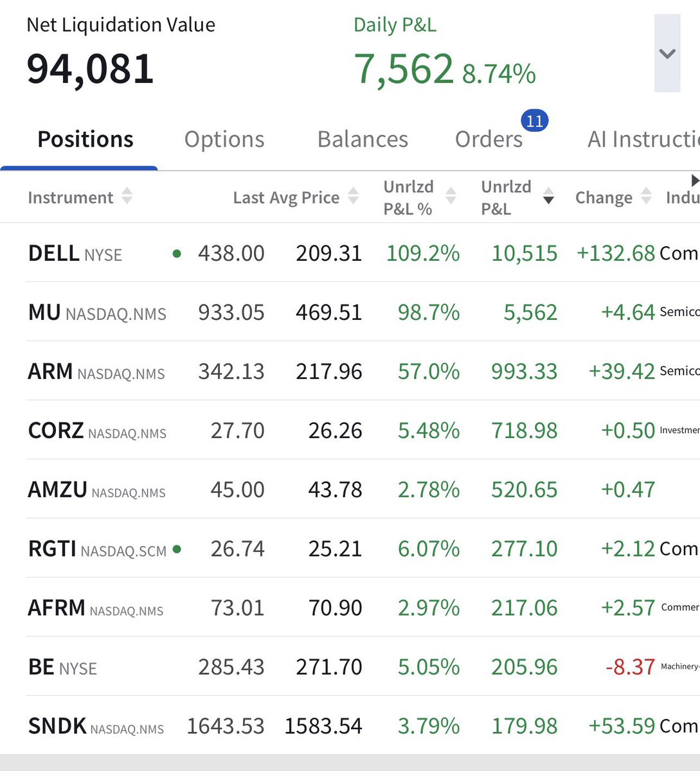Click ARM unrealized P&L 993.33

(x=525, y=371)
